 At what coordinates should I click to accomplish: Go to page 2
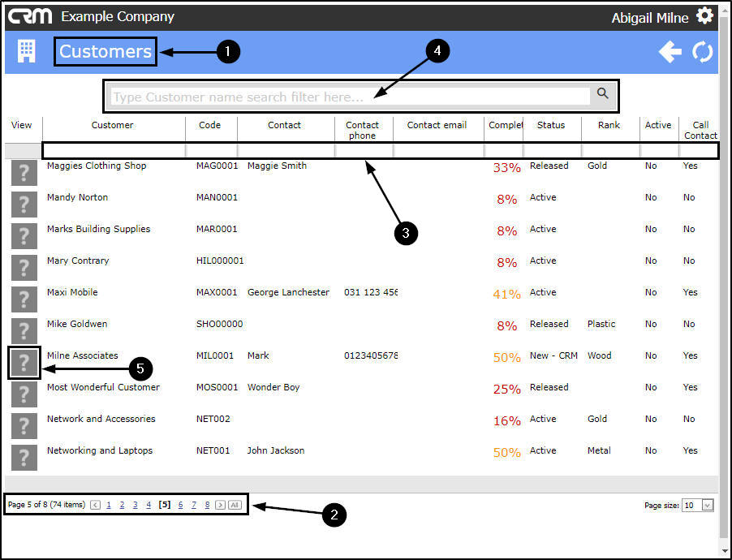122,505
